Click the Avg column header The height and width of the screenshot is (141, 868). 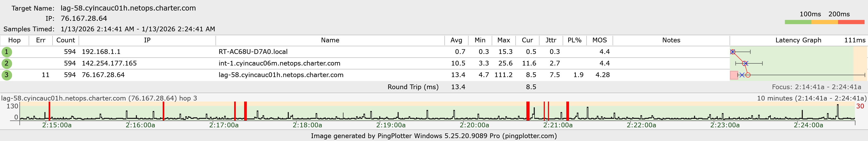click(456, 40)
